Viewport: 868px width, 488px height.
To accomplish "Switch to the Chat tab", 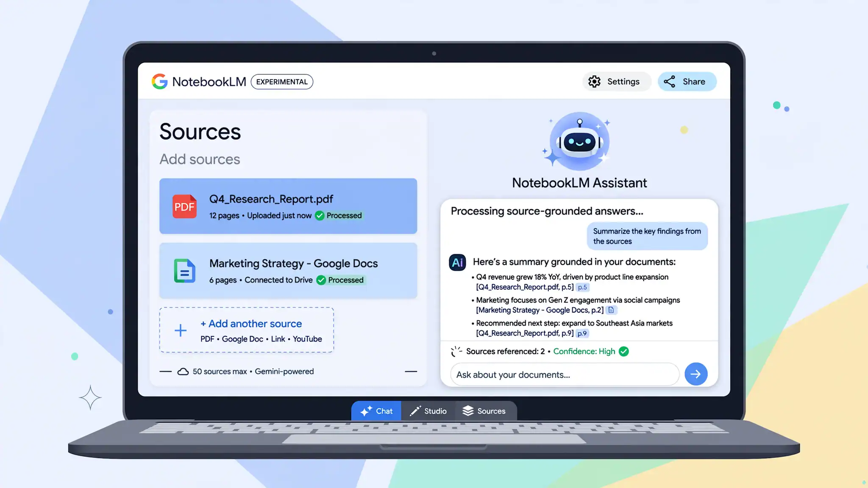I will point(376,411).
